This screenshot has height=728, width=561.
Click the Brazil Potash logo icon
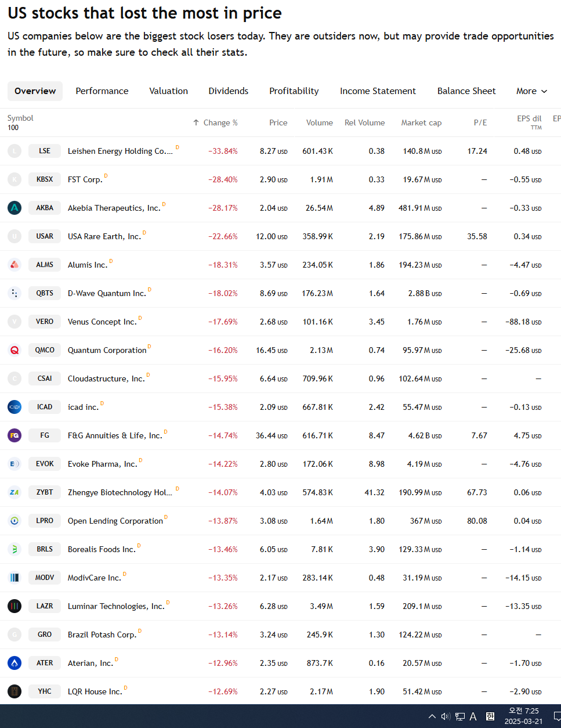coord(15,635)
